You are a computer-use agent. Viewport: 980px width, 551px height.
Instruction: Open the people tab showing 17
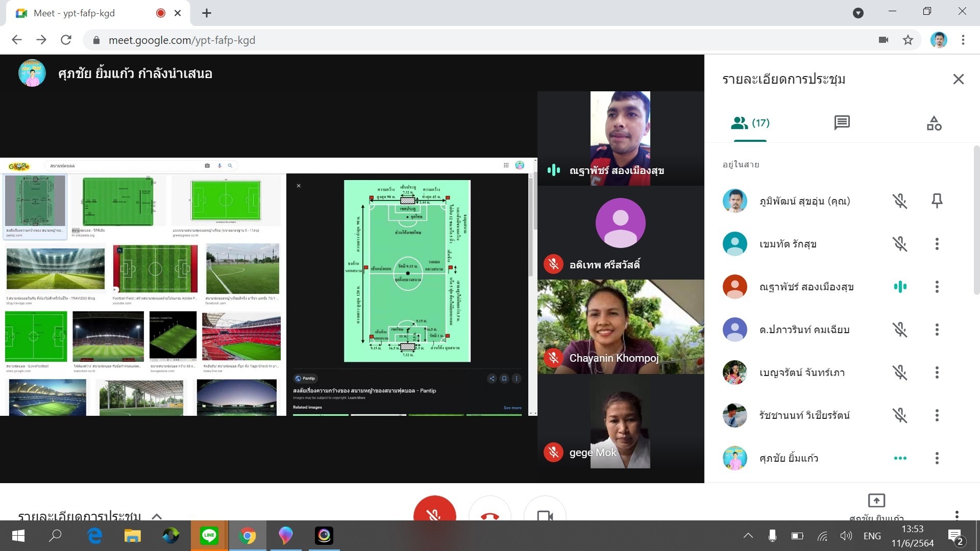pyautogui.click(x=750, y=123)
